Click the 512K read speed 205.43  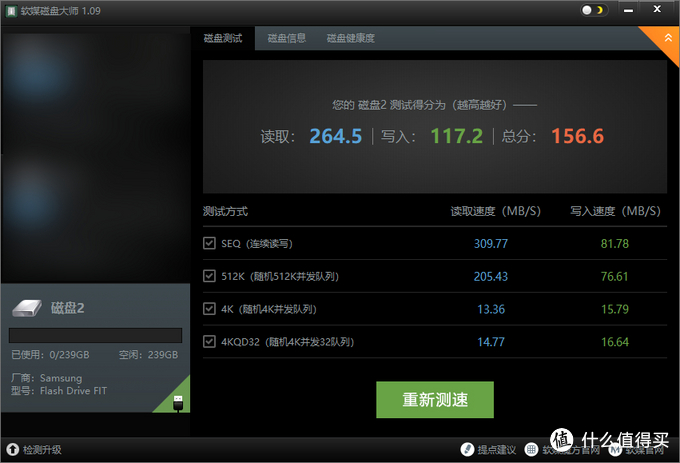point(490,277)
